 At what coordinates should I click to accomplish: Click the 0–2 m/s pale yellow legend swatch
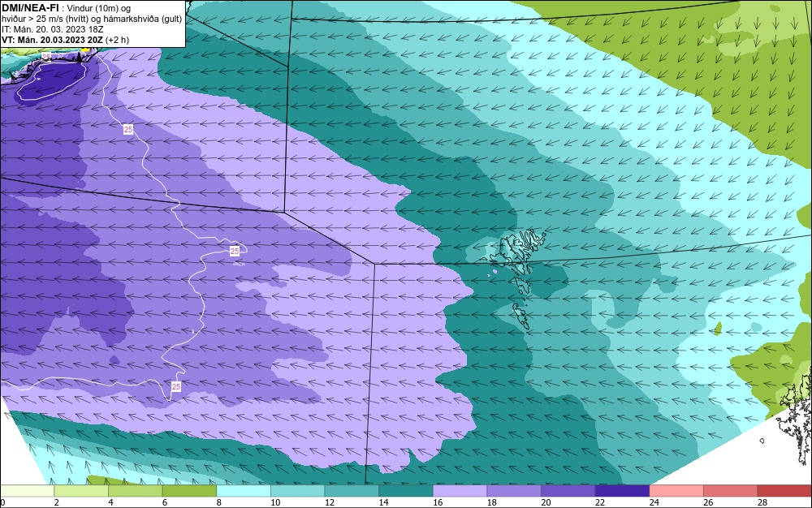[27, 491]
